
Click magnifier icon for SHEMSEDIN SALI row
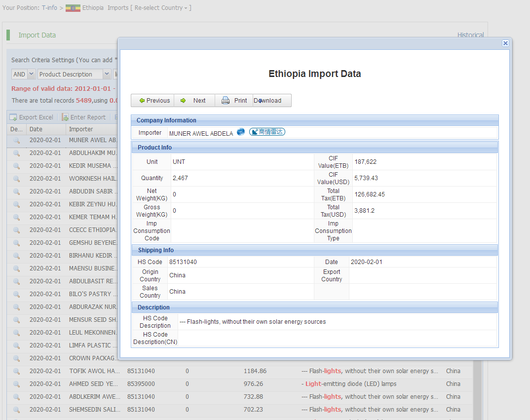(x=16, y=410)
